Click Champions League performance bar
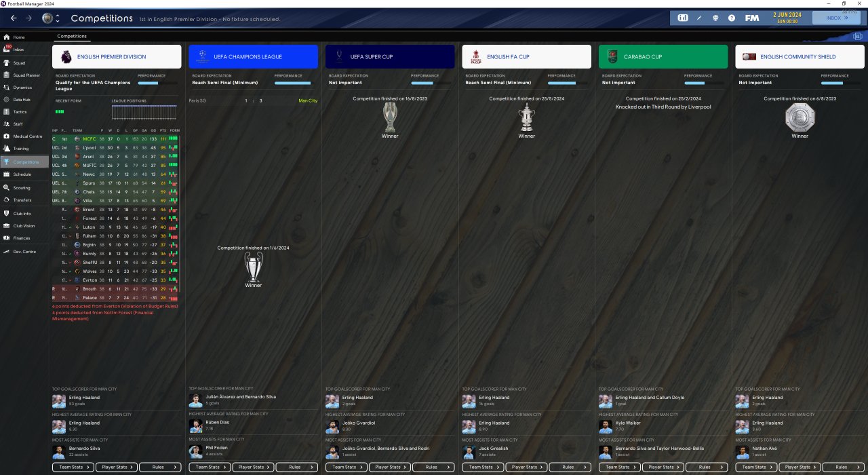 (x=296, y=83)
